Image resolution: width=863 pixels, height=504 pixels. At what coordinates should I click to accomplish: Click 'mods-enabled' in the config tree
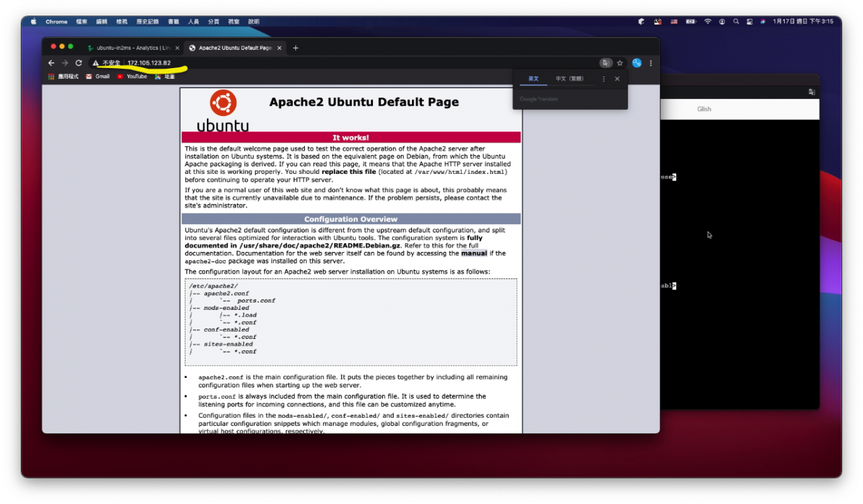[x=227, y=308]
